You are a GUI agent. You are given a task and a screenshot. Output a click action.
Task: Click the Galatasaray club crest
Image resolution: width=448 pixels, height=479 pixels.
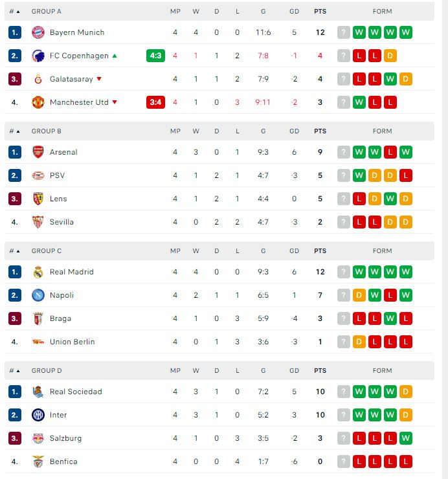[38, 79]
